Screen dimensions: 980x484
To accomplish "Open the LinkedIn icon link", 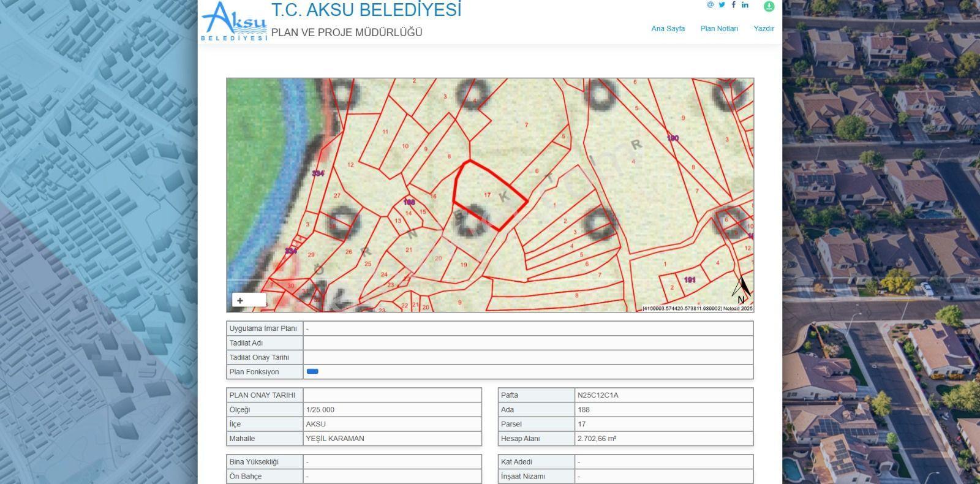I will pos(745,5).
